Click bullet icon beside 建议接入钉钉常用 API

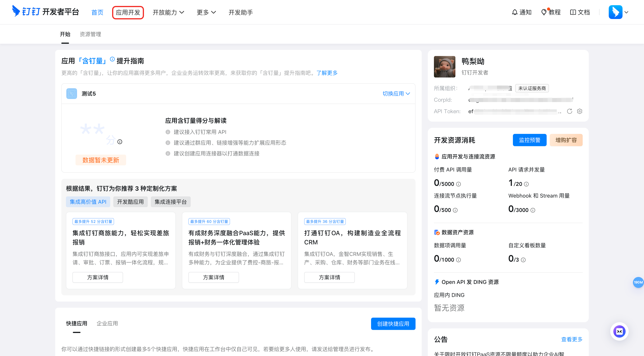(x=168, y=132)
